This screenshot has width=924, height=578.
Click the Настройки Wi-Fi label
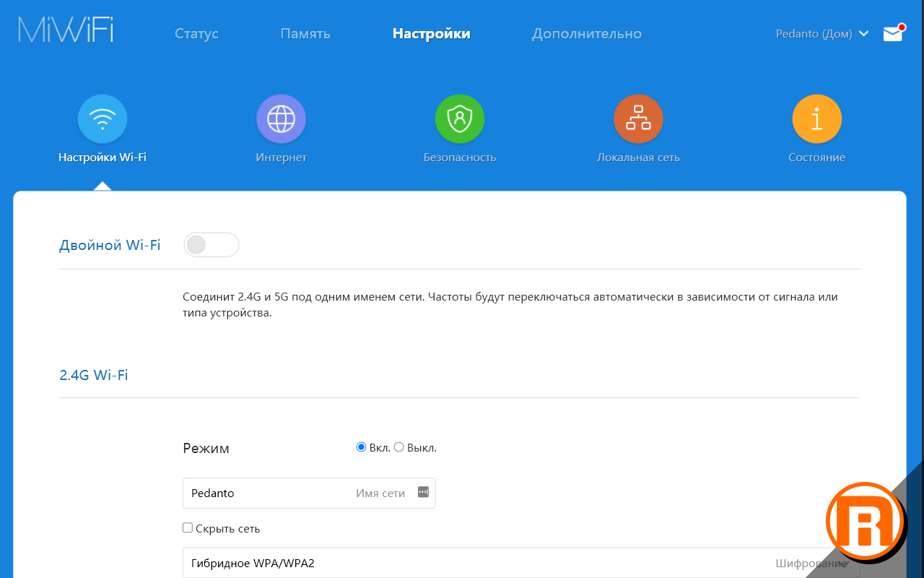pyautogui.click(x=103, y=158)
